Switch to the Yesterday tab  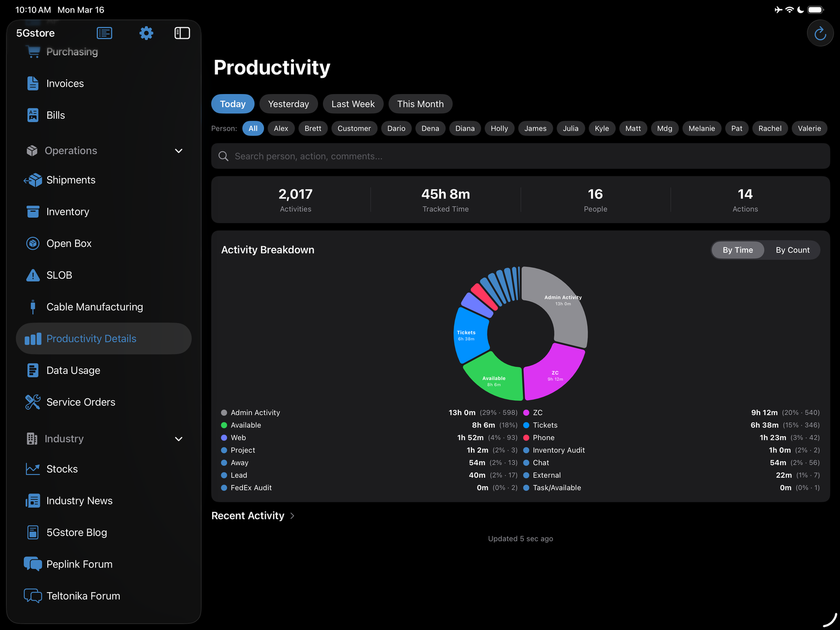tap(288, 103)
